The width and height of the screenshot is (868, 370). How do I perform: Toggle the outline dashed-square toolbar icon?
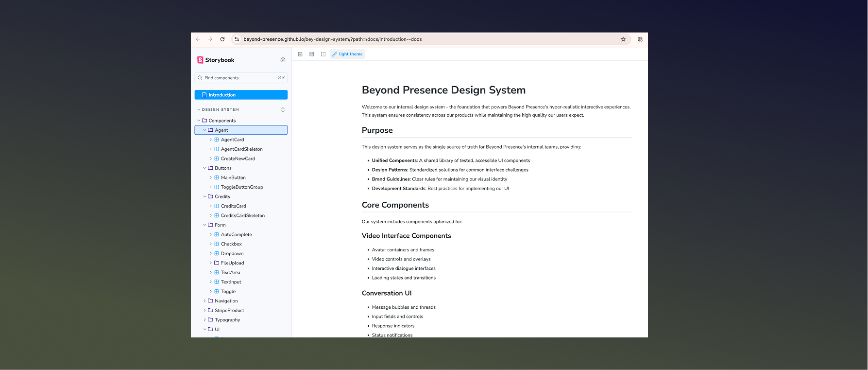[x=323, y=54]
